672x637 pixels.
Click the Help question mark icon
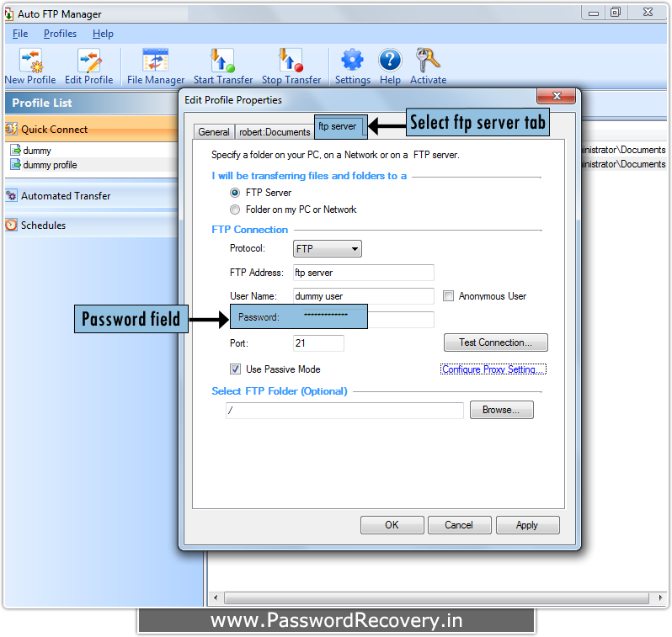tap(390, 60)
